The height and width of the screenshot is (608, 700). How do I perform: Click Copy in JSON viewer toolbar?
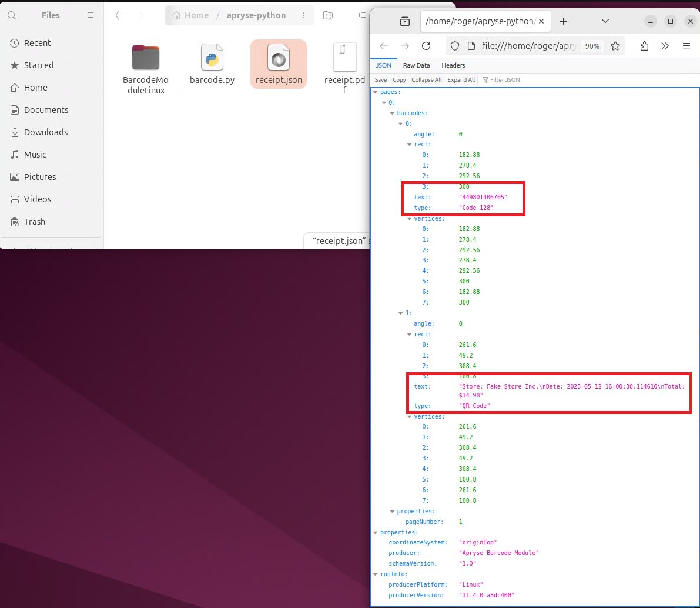pos(399,79)
